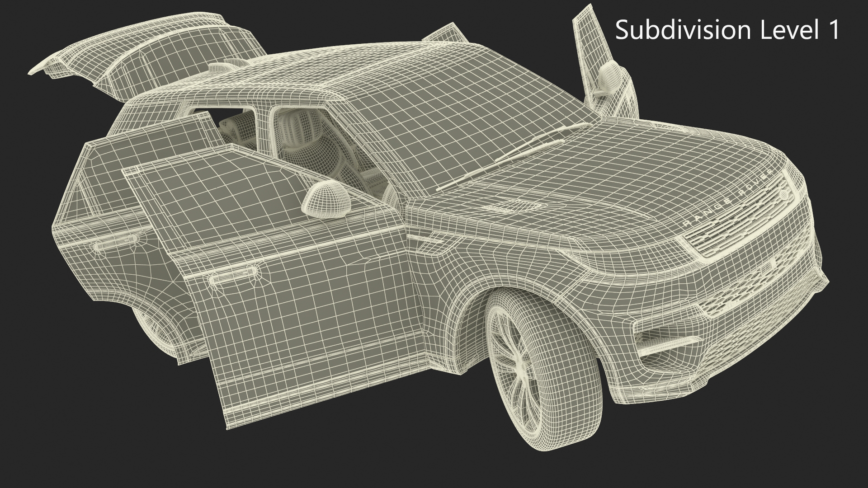
Task: Click the front driver door handle
Action: pyautogui.click(x=235, y=275)
